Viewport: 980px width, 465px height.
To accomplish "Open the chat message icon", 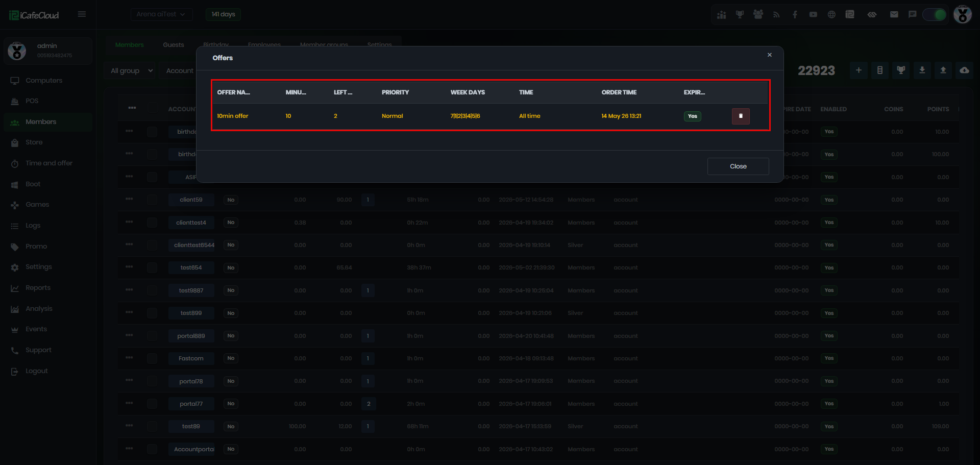I will click(x=912, y=15).
